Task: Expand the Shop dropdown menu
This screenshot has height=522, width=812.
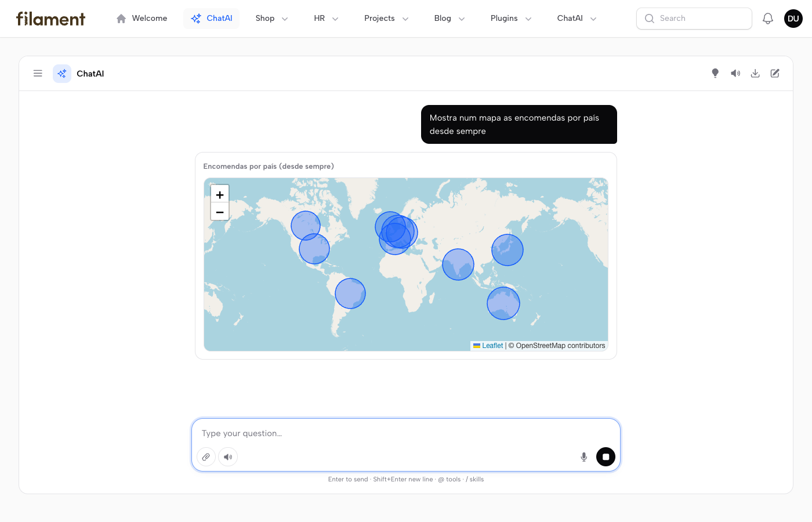Action: (x=271, y=19)
